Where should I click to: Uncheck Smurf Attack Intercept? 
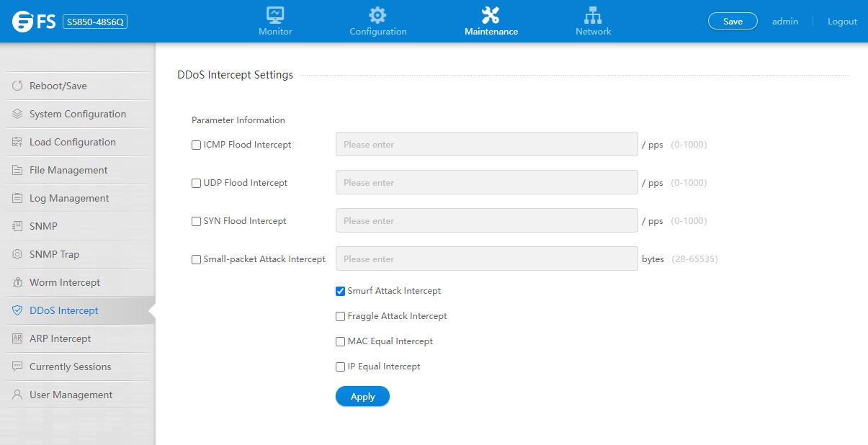[x=341, y=291]
